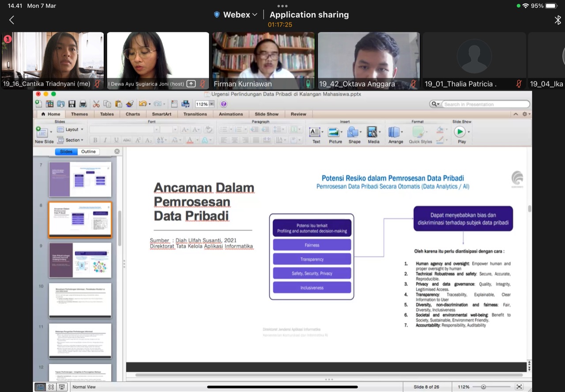Open the Section dropdown
This screenshot has width=565, height=392.
pos(70,140)
